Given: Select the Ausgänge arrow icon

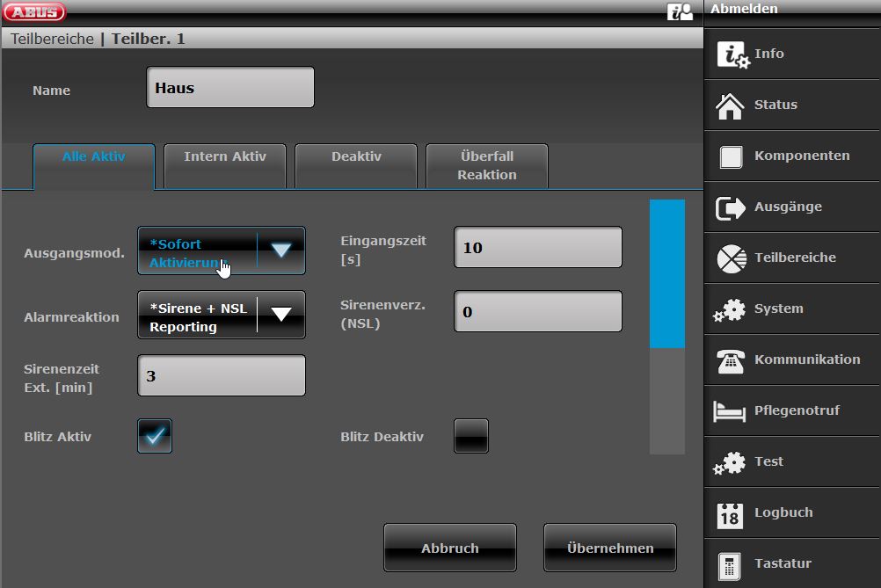Looking at the screenshot, I should [731, 207].
